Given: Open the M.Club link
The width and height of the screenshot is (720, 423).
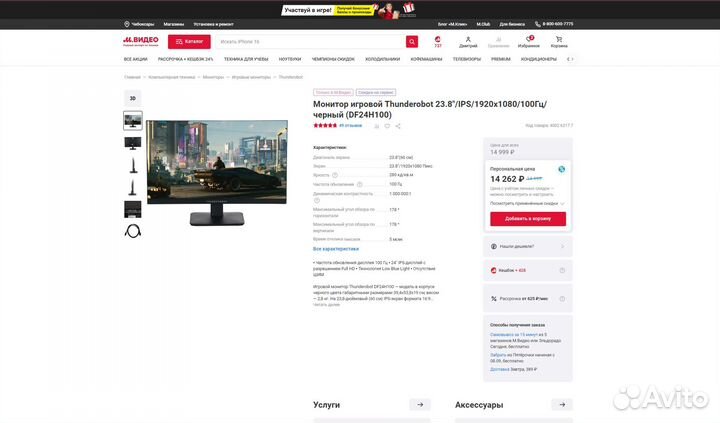Looking at the screenshot, I should (x=483, y=24).
